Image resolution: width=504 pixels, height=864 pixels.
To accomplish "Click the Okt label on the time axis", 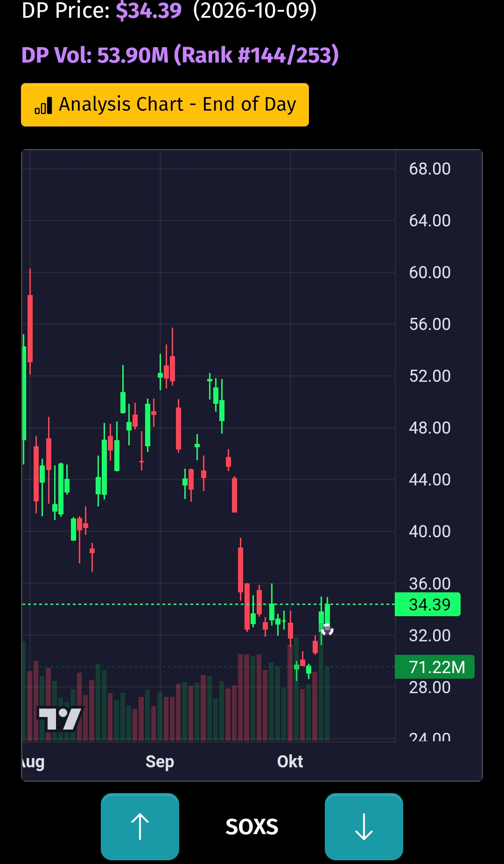I will tap(290, 761).
